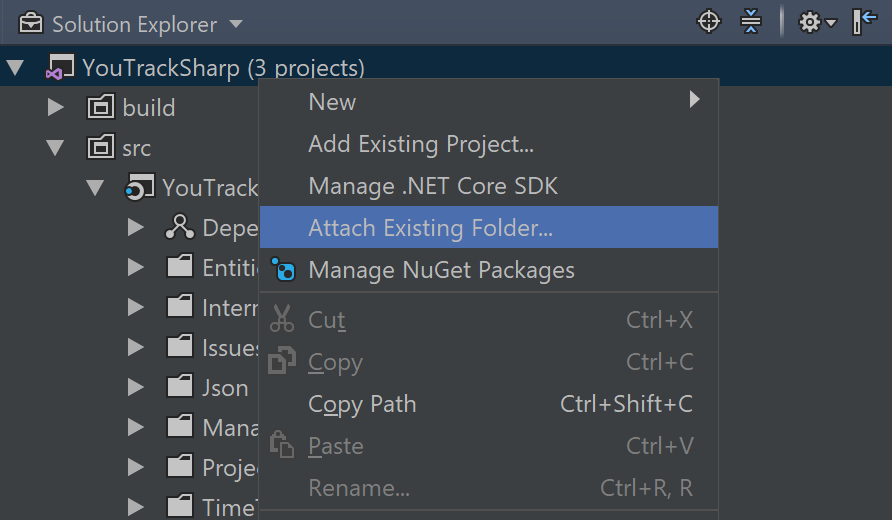This screenshot has width=892, height=520.
Task: Click the collapse all icon
Action: pos(751,22)
